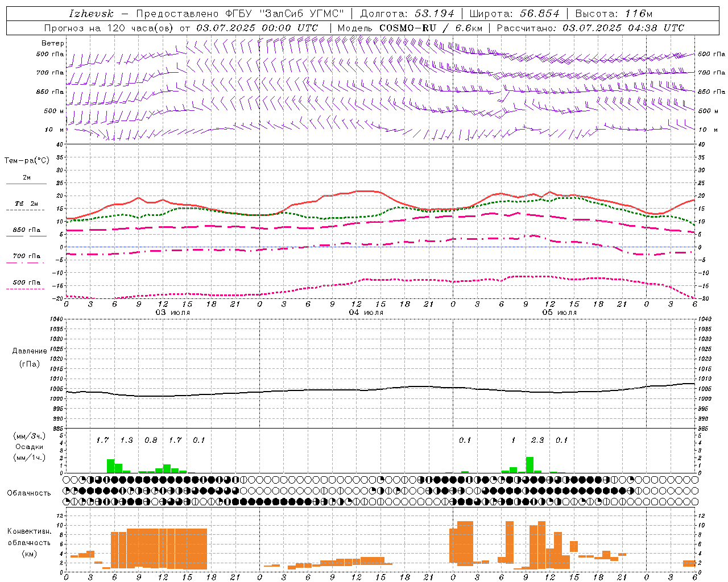Click the '850 гПа' temperature legend label
The width and height of the screenshot is (728, 582).
click(x=27, y=230)
